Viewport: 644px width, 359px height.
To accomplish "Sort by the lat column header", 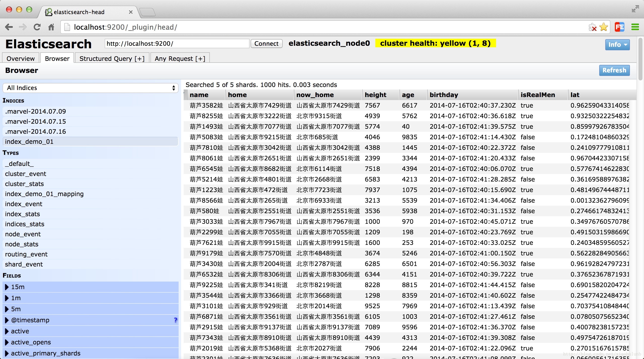I will click(x=602, y=95).
